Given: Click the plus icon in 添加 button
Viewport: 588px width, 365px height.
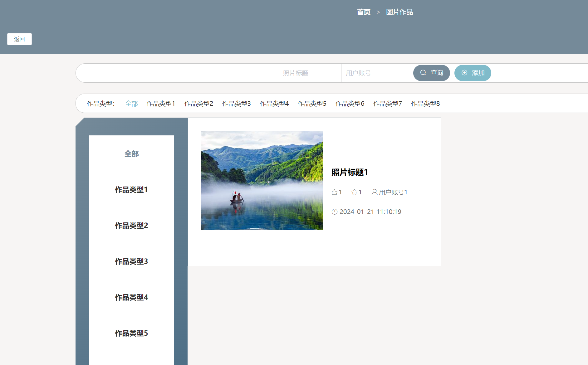Looking at the screenshot, I should coord(464,73).
